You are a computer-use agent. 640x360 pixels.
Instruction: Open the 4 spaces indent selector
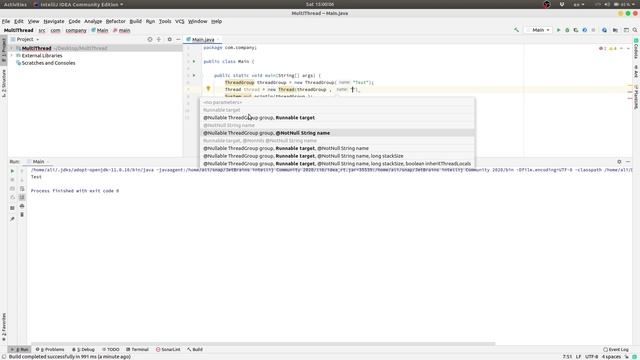tap(611, 357)
